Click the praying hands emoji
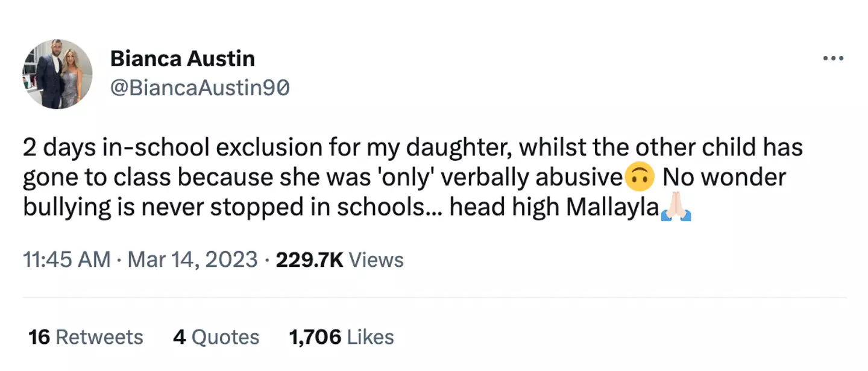 (676, 207)
